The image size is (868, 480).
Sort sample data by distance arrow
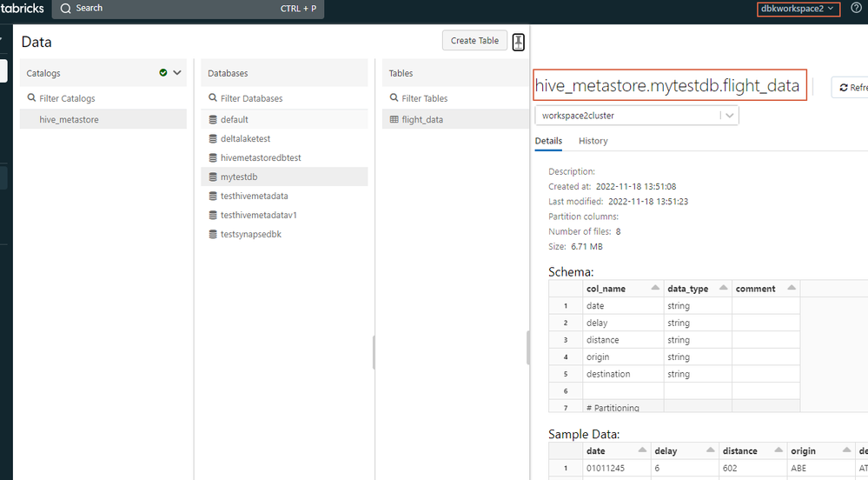[779, 450]
